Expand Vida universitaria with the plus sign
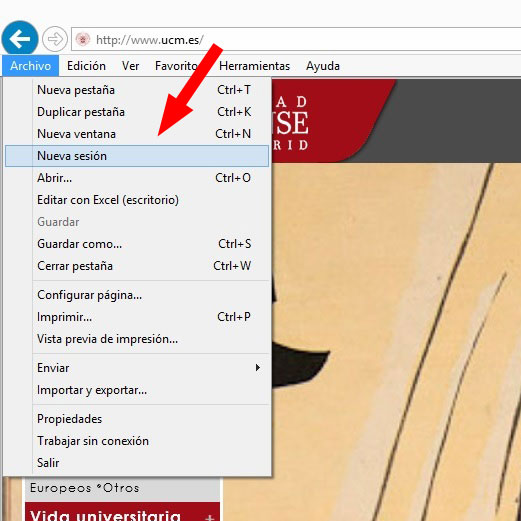 tap(210, 517)
